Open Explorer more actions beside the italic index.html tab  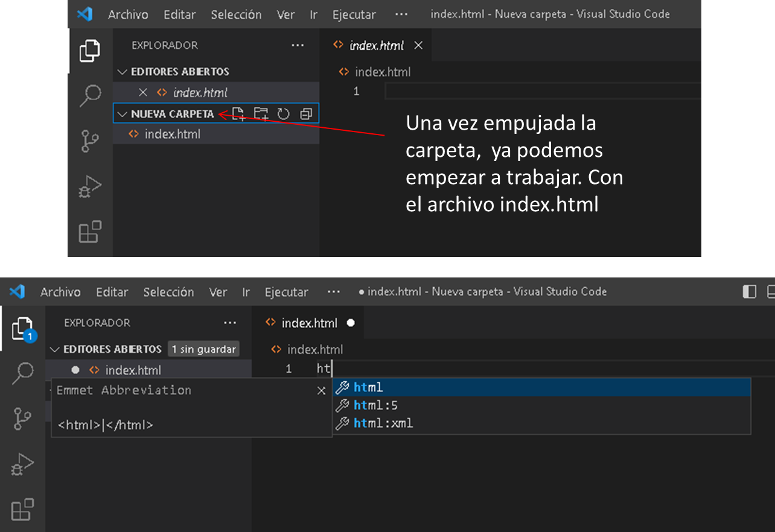tap(298, 45)
